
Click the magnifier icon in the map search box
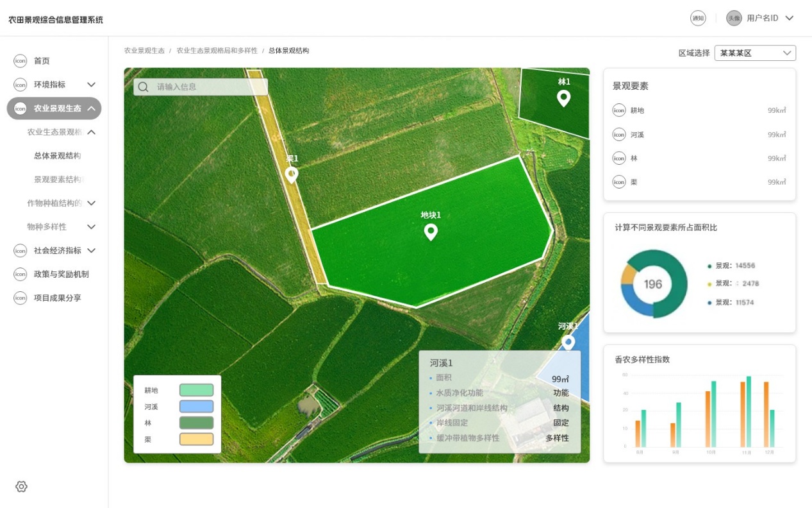click(x=144, y=87)
